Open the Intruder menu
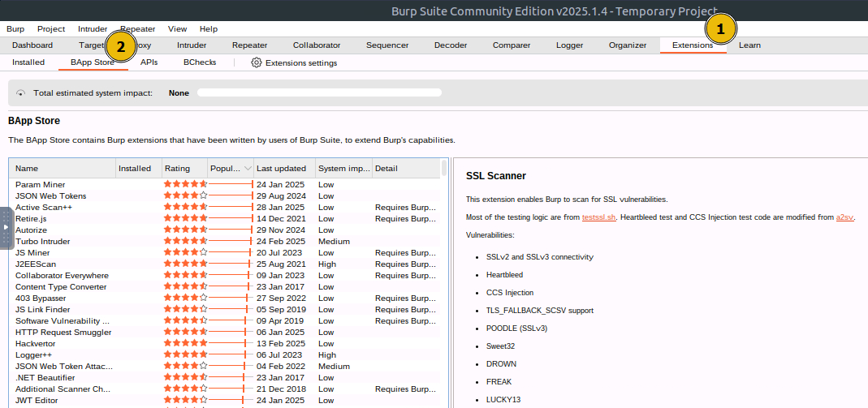 tap(93, 28)
